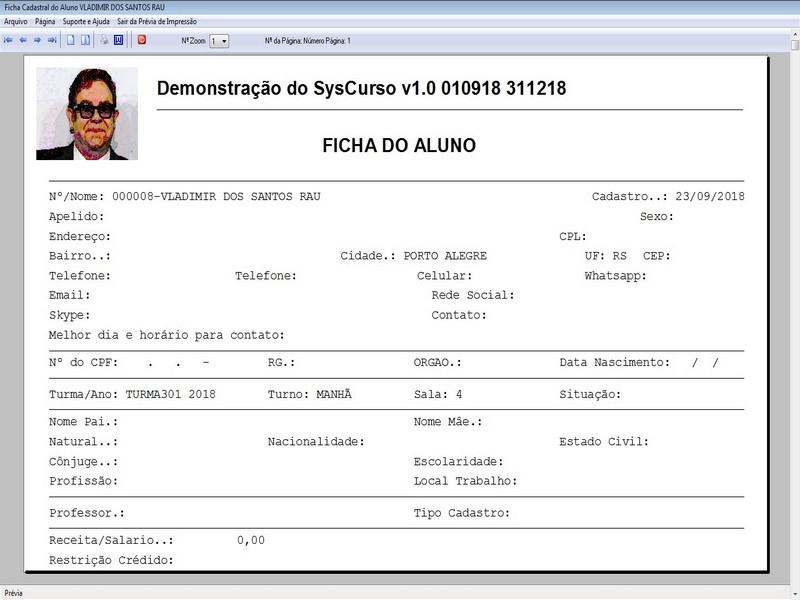Select two-page view icon
Image resolution: width=800 pixels, height=600 pixels.
pos(85,40)
